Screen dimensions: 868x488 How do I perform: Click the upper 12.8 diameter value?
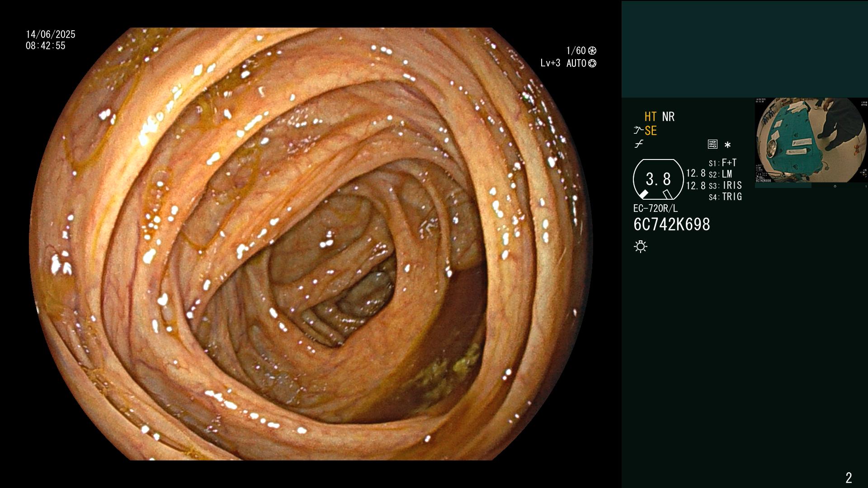pos(696,173)
